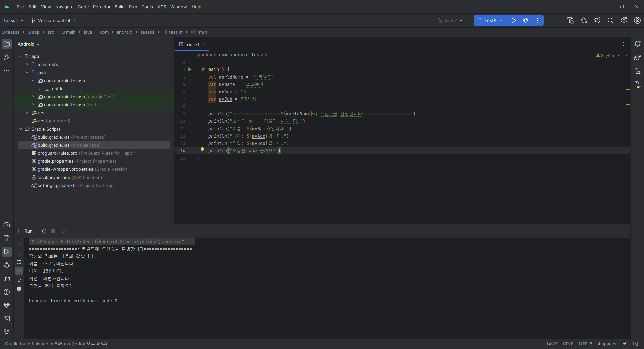Open Debug tool window bug icon
The image size is (644, 349).
point(7,265)
